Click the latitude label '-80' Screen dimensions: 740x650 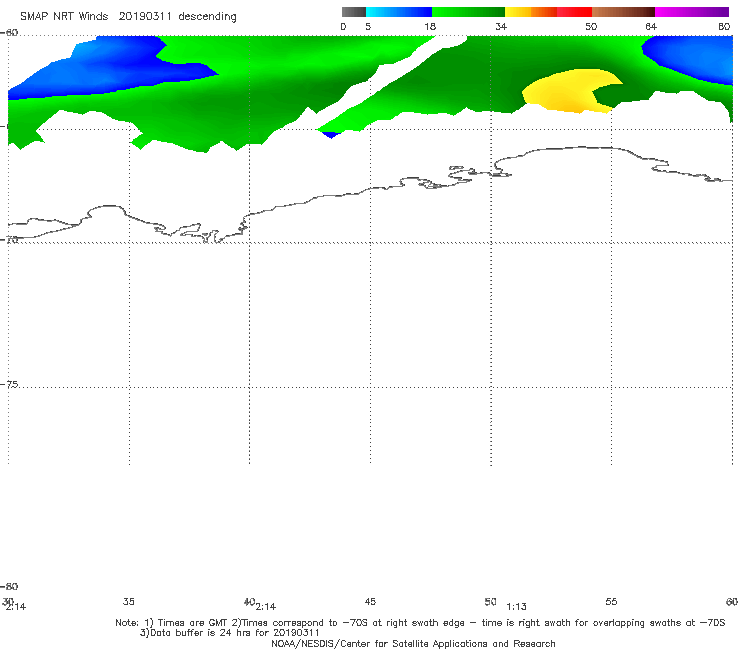click(x=10, y=586)
